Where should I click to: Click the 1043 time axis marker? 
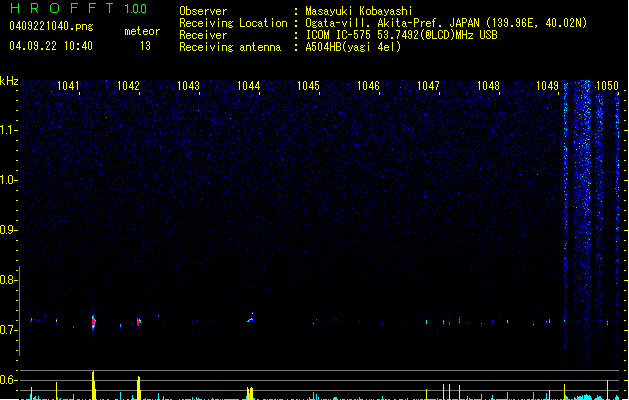pyautogui.click(x=188, y=86)
